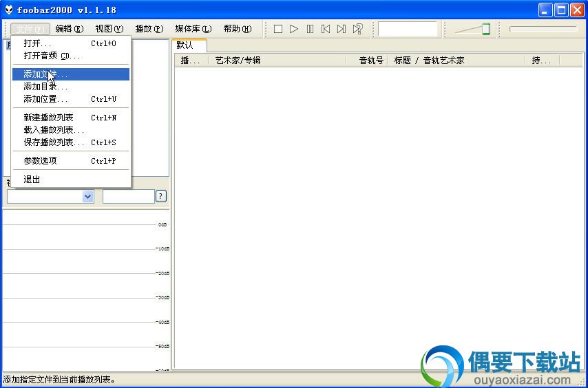The height and width of the screenshot is (388, 588).
Task: Choose 添加文件... highlighted menu item
Action: coord(71,74)
